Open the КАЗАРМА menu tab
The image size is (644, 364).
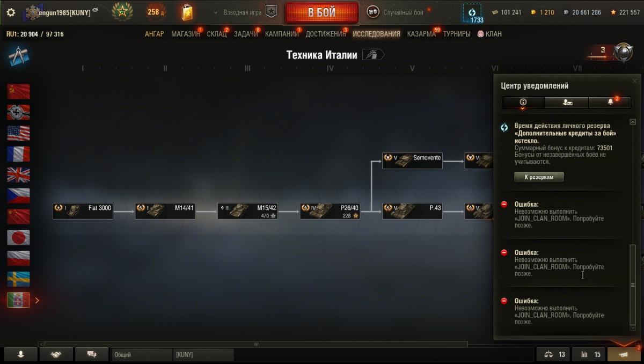pos(421,34)
